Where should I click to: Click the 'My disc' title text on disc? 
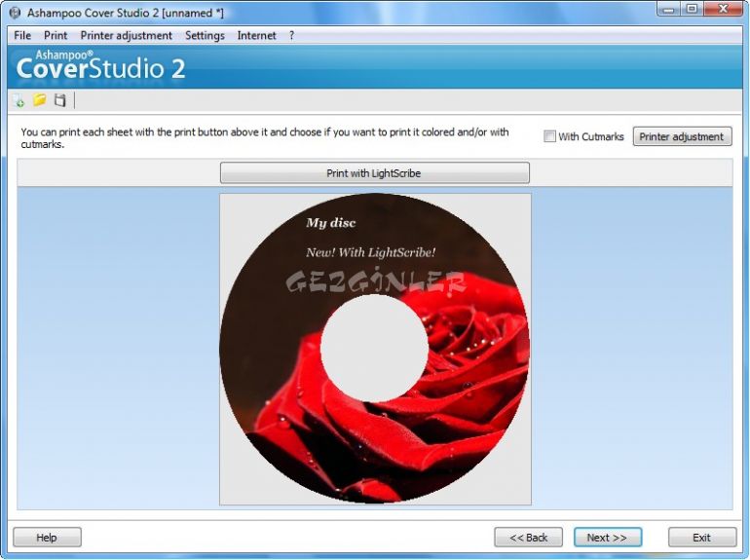point(330,222)
